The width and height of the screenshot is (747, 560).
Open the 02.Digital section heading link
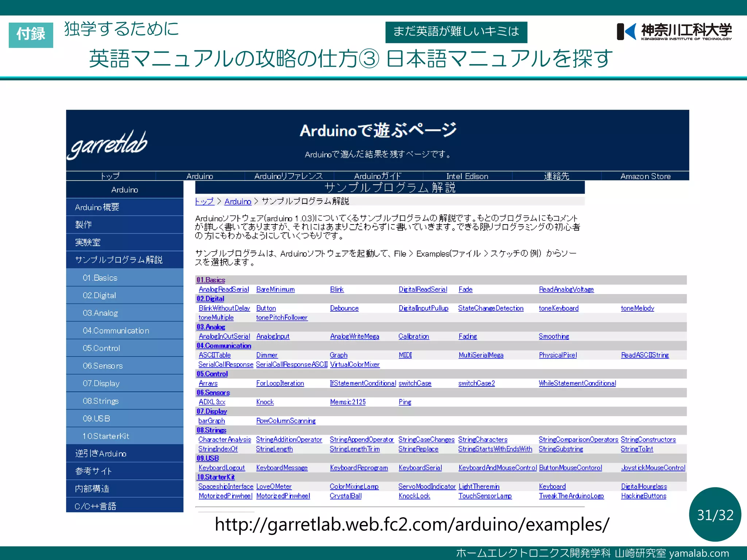(x=210, y=299)
